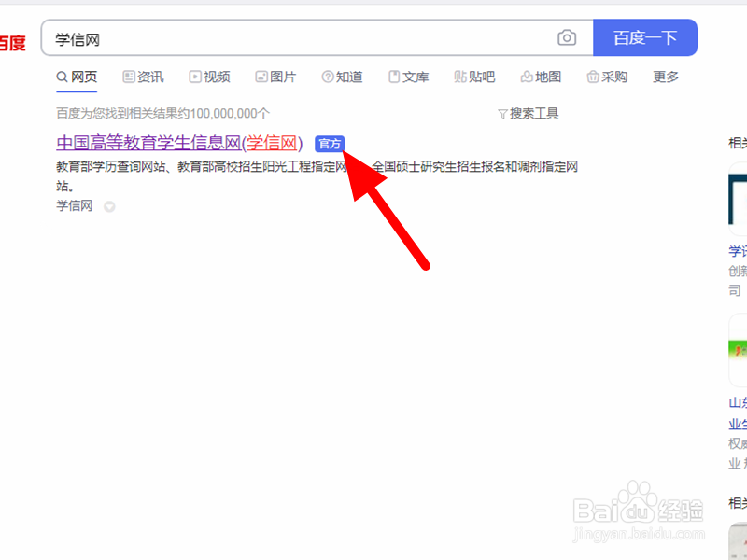Click the result description mentioning 教育部学历查询网站
The width and height of the screenshot is (747, 560).
pyautogui.click(x=317, y=175)
